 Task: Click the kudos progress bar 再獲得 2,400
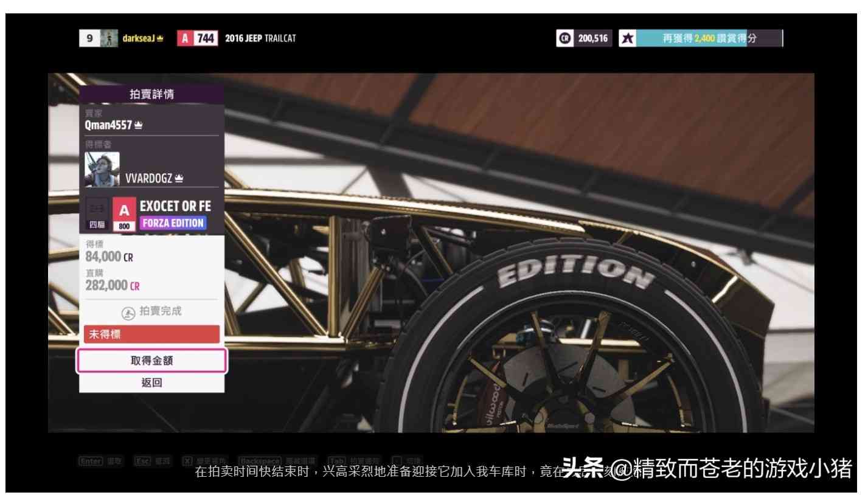[709, 38]
